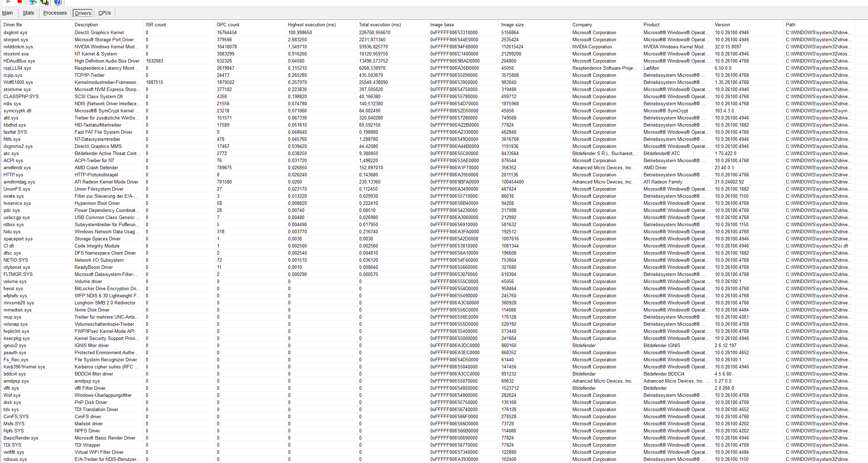868x463 pixels.
Task: Select the rspLLL64.sys driver row
Action: point(17,68)
